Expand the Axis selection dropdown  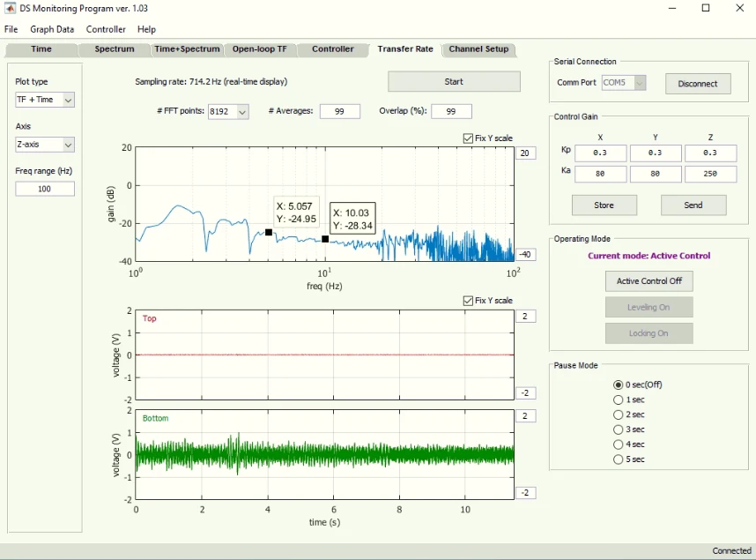coord(45,145)
